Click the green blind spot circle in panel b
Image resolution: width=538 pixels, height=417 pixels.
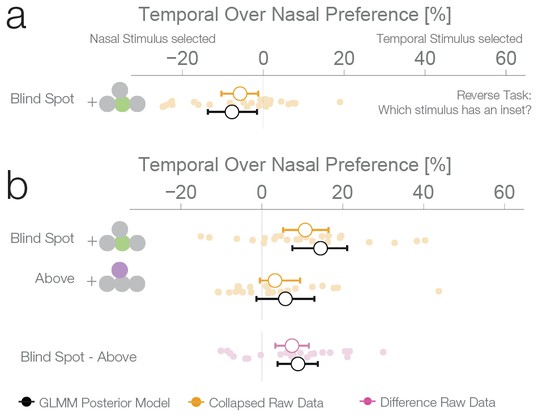pos(122,243)
